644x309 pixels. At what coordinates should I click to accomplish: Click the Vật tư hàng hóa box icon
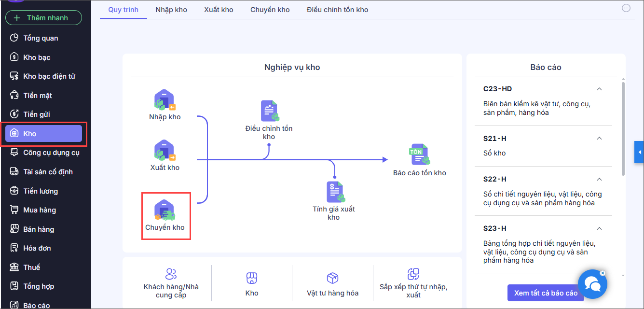point(332,278)
